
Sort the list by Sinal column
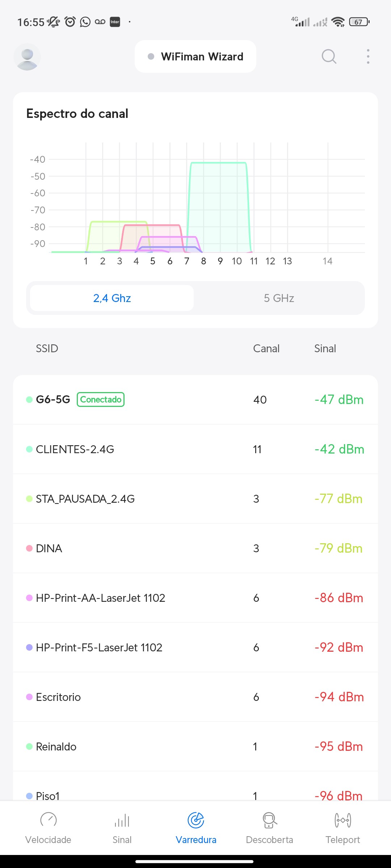[325, 348]
